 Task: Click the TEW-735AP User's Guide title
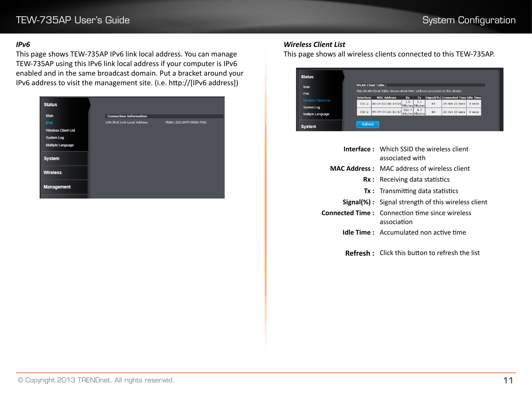73,20
